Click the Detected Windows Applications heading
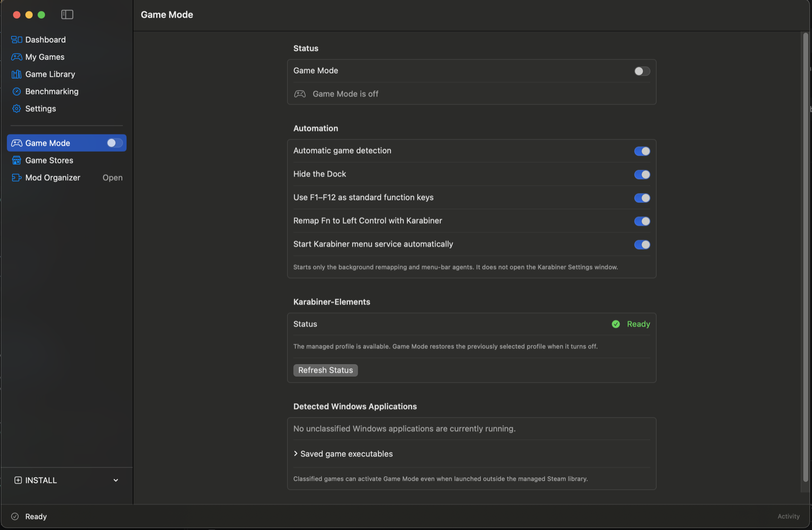This screenshot has width=812, height=530. click(x=355, y=406)
